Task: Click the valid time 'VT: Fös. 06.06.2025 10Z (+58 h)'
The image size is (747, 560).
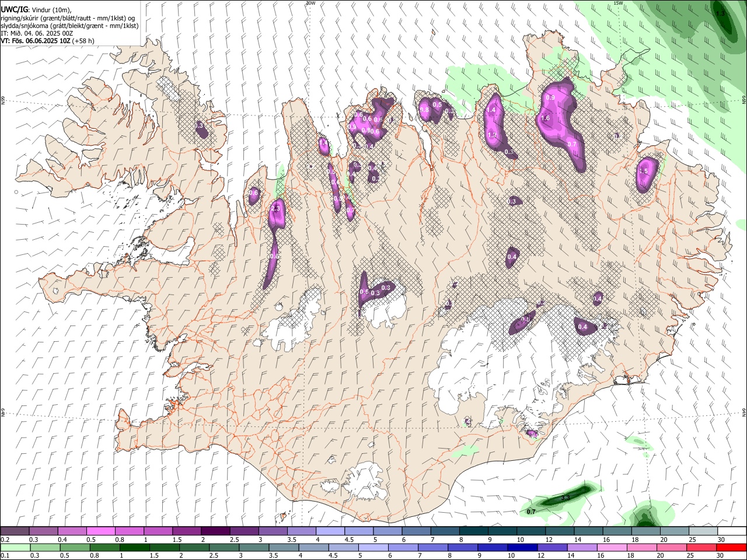Action: [x=47, y=41]
